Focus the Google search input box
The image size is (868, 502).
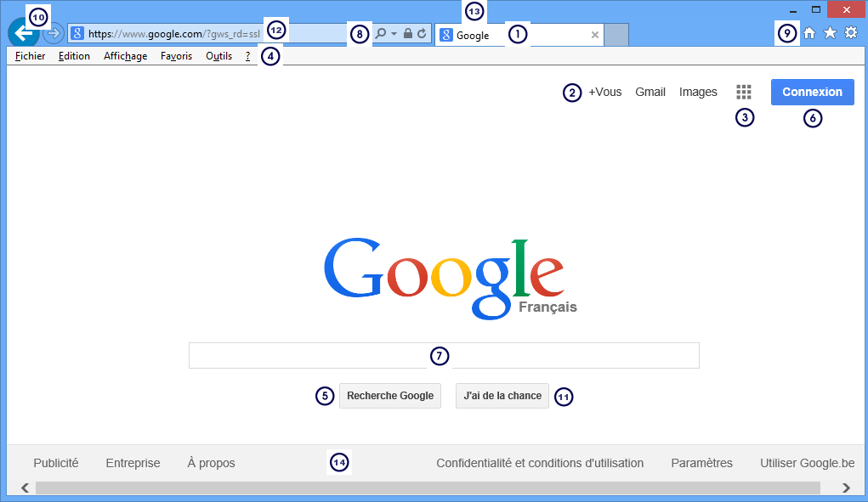tap(444, 356)
